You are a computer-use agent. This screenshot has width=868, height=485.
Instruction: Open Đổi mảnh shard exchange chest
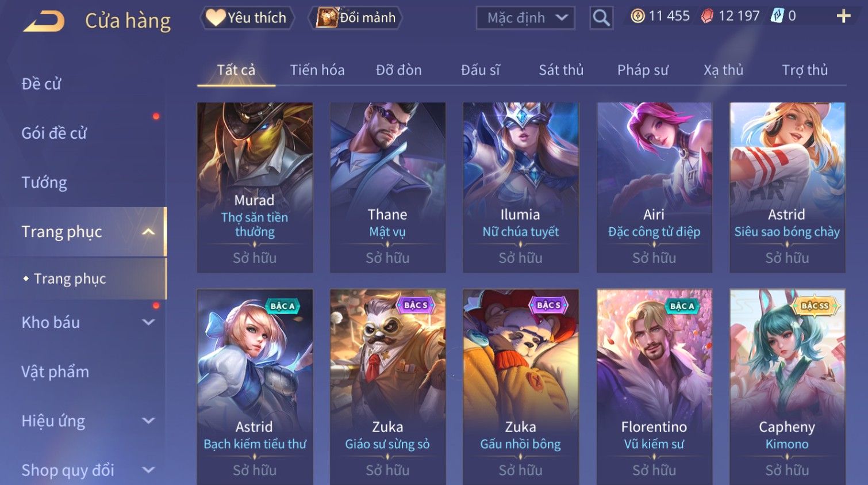[356, 18]
